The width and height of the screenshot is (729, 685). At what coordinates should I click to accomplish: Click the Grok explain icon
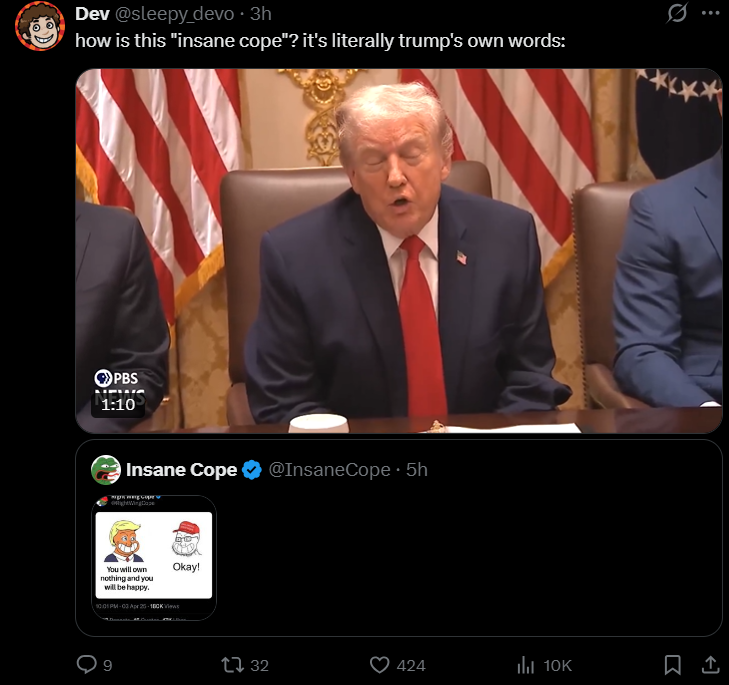tap(676, 13)
